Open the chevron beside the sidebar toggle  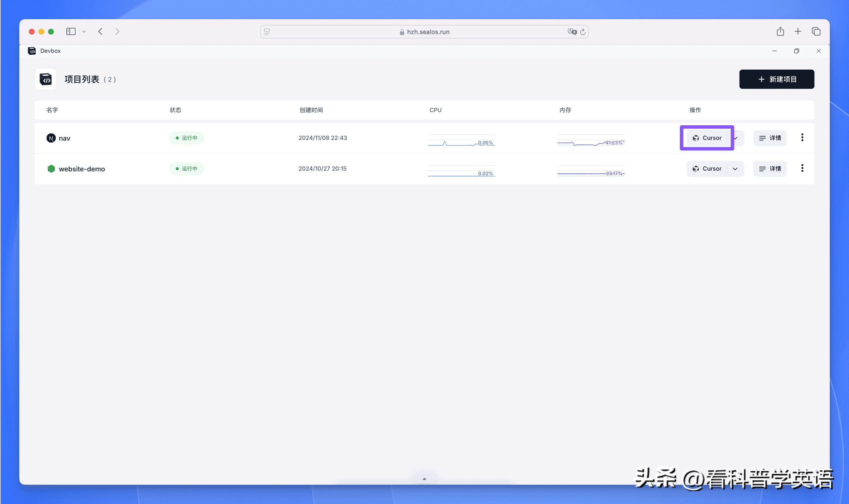(84, 31)
